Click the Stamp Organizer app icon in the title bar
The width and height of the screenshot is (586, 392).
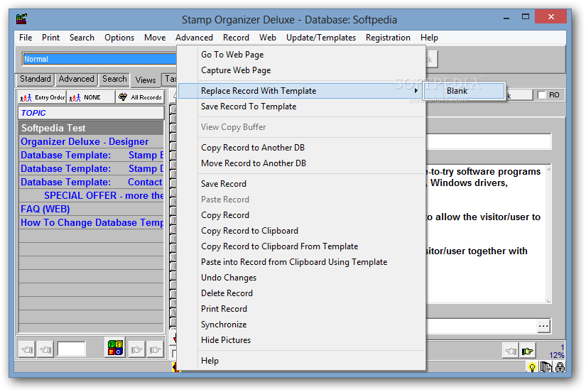point(22,19)
